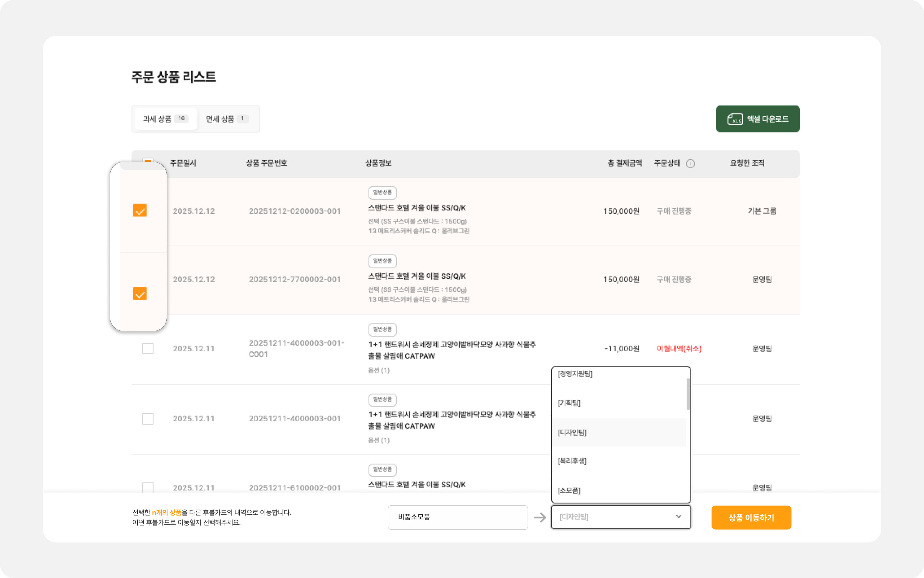This screenshot has height=578, width=924.
Task: Switch to the 과세 상품 tab
Action: tap(165, 119)
